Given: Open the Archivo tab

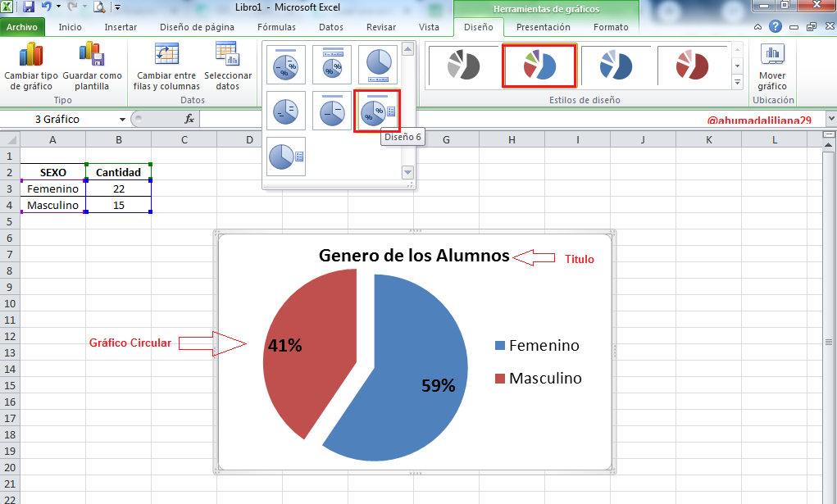Looking at the screenshot, I should click(22, 27).
